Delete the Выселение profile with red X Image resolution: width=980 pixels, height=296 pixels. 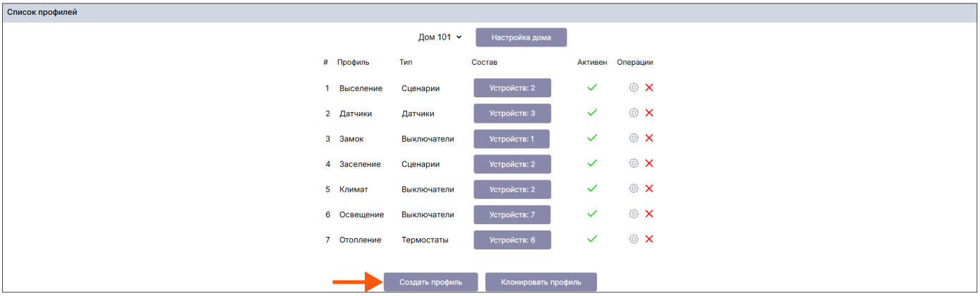click(649, 87)
